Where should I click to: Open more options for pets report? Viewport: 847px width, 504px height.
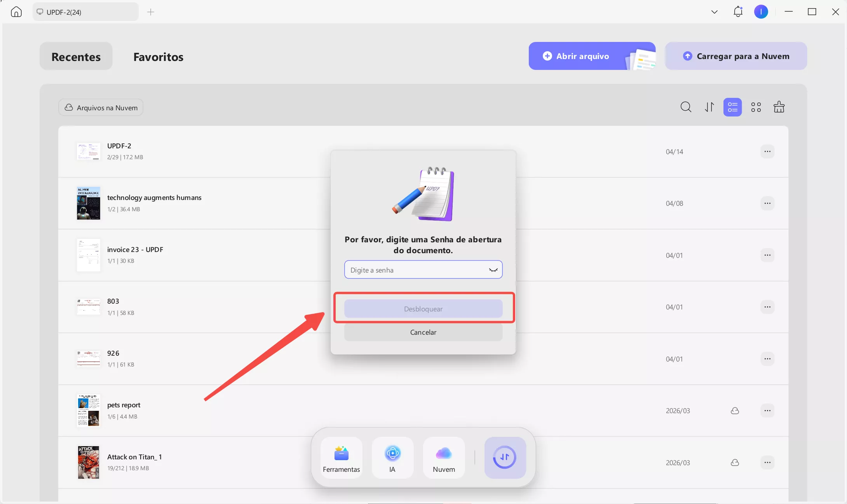pos(767,410)
